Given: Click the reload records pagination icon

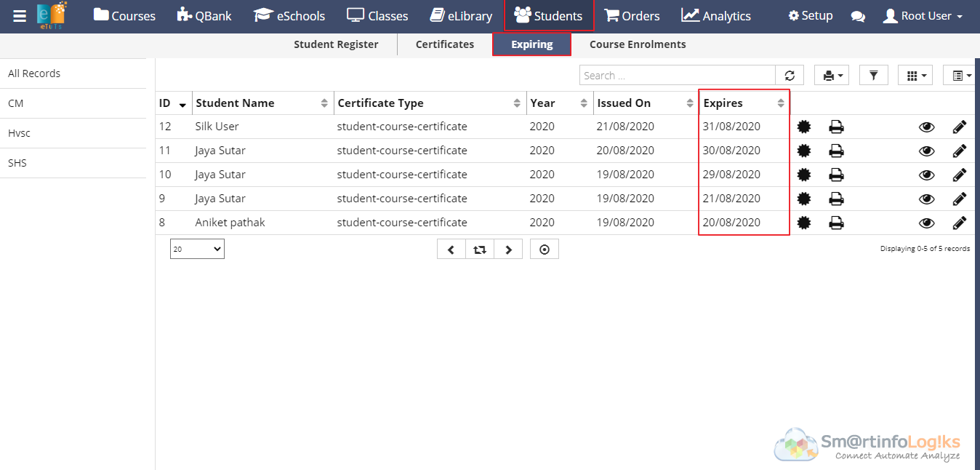Looking at the screenshot, I should coord(480,250).
